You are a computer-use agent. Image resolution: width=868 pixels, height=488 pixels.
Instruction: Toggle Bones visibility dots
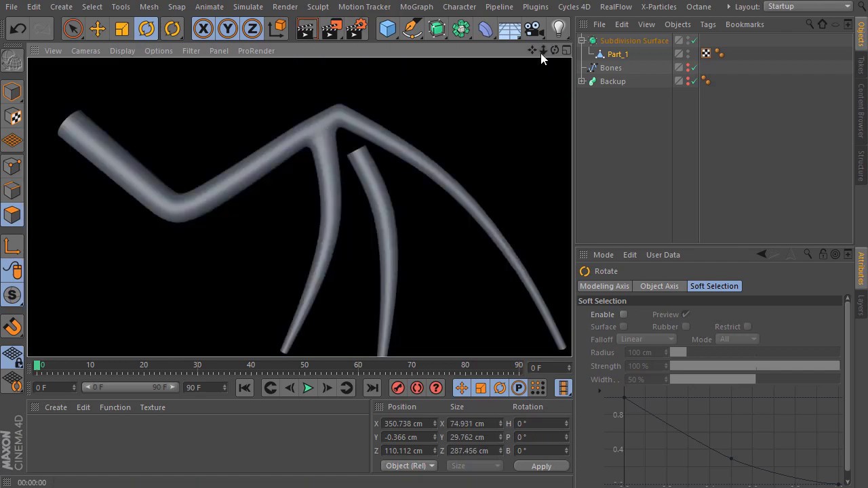[688, 68]
